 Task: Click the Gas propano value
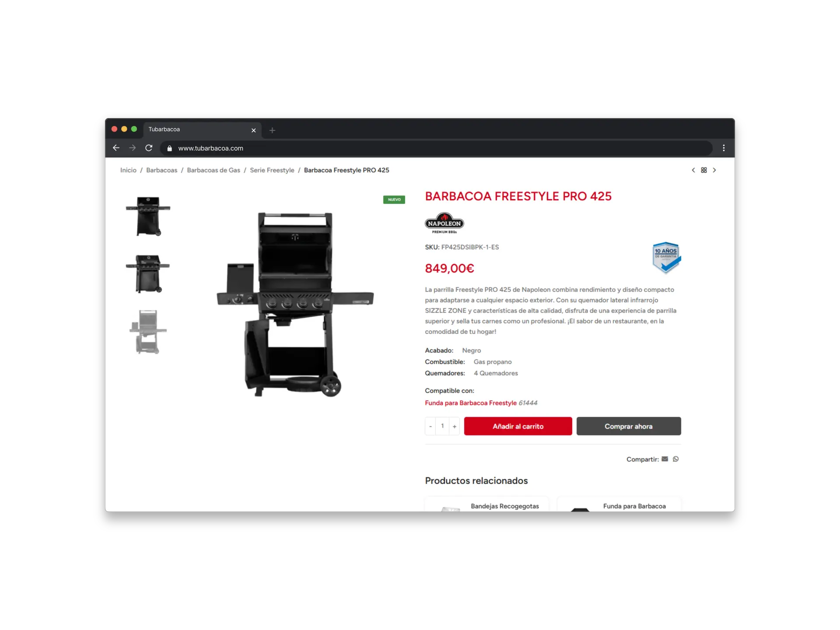tap(493, 362)
